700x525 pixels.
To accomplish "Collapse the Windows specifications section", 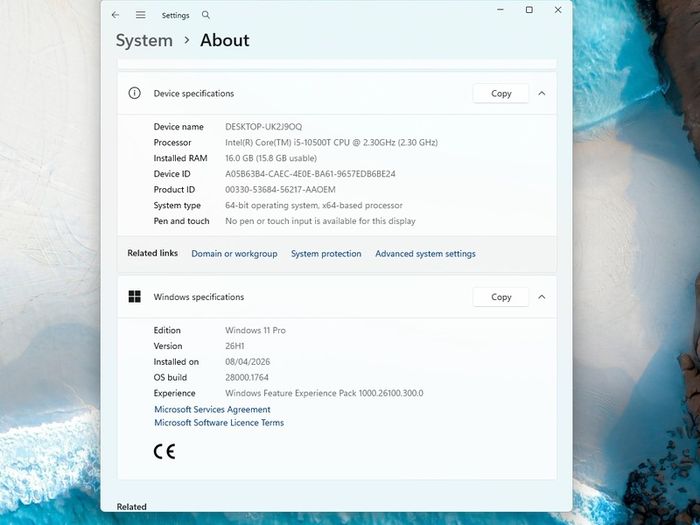I will tap(542, 297).
